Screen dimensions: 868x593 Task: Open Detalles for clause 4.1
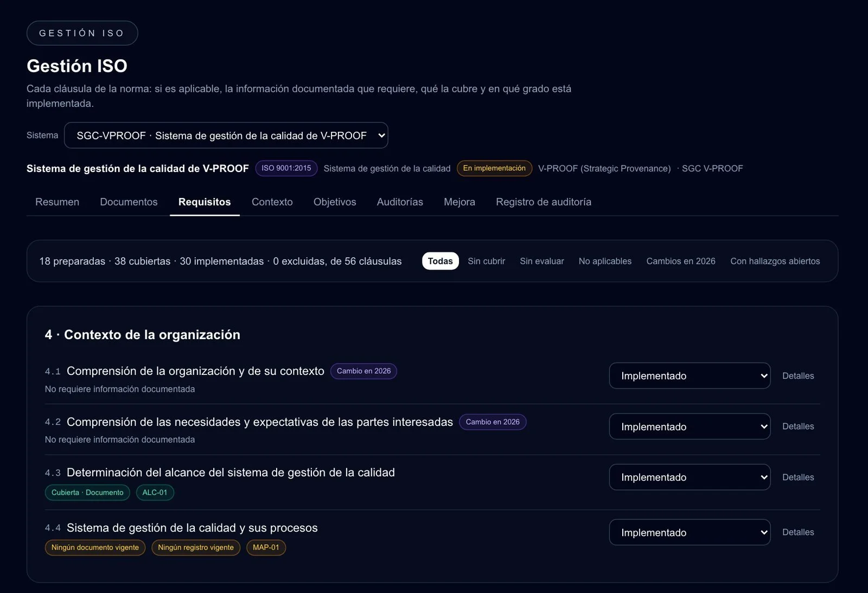[798, 375]
